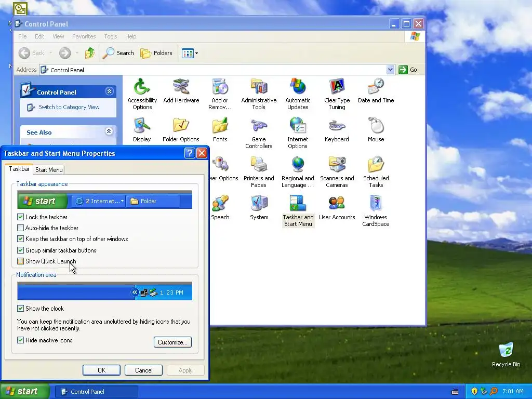Open the Edit menu
Viewport: 532px width, 399px height.
(x=39, y=36)
